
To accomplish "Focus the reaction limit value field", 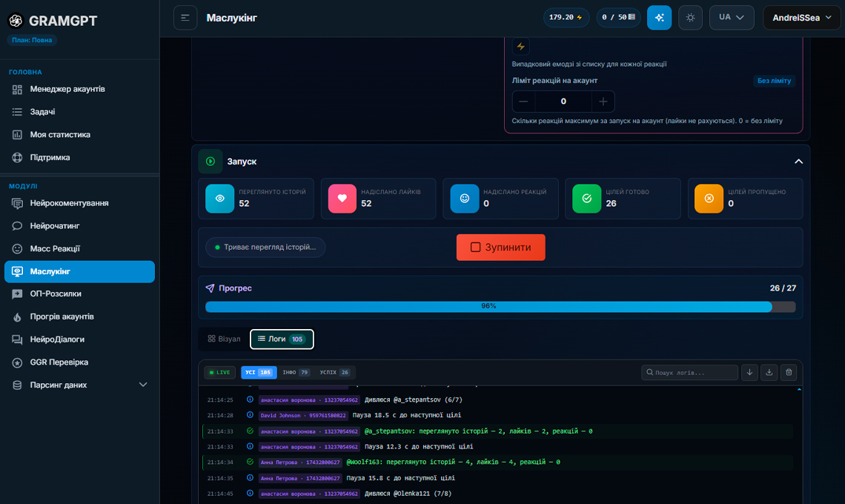I will click(x=563, y=102).
